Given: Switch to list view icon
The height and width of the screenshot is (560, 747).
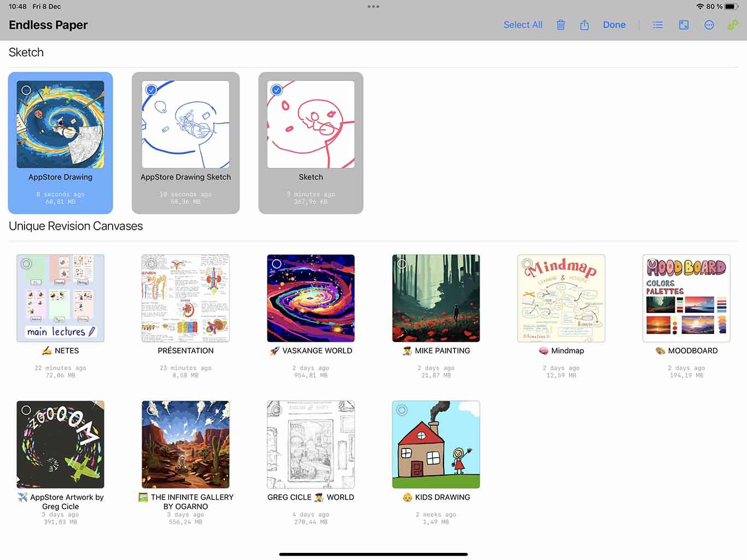Looking at the screenshot, I should tap(658, 25).
